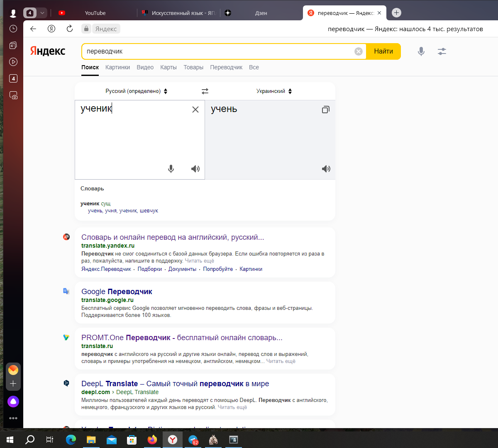Swap translation languages with arrows icon
Image resolution: width=498 pixels, height=448 pixels.
[x=205, y=91]
